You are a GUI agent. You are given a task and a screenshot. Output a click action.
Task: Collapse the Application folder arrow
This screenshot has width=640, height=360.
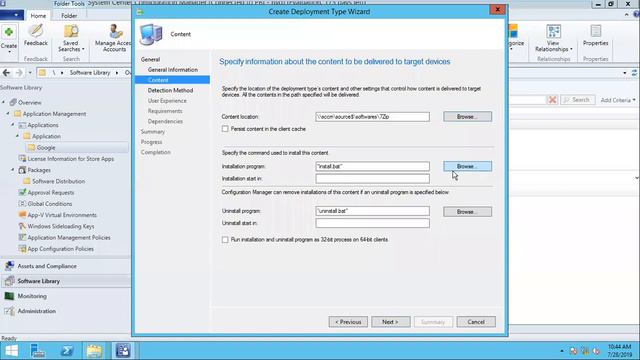[17, 136]
